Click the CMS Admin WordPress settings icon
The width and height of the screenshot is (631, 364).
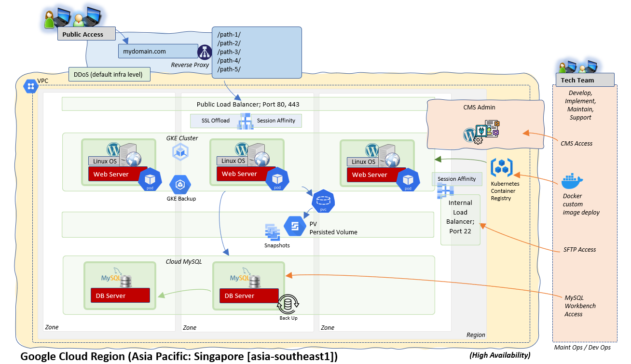(481, 132)
